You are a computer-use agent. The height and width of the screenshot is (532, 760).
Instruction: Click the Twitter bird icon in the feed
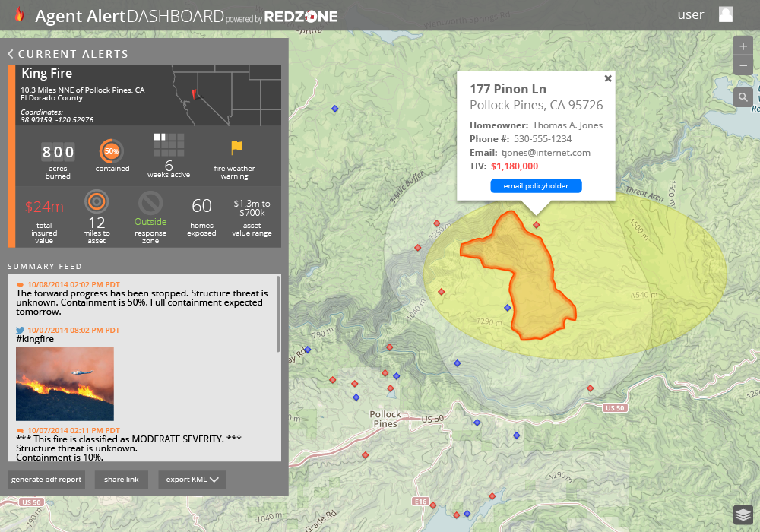click(21, 331)
